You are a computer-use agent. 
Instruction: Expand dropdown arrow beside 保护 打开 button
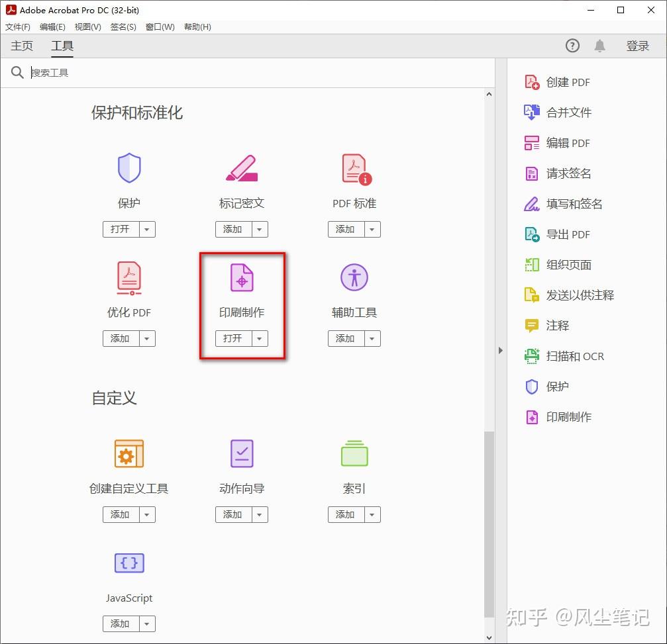(147, 230)
